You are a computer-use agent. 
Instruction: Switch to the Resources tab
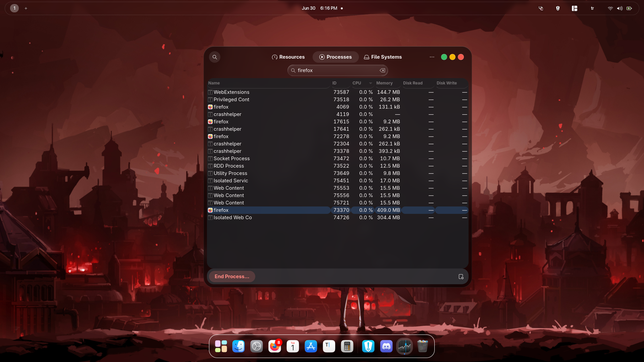coord(288,57)
